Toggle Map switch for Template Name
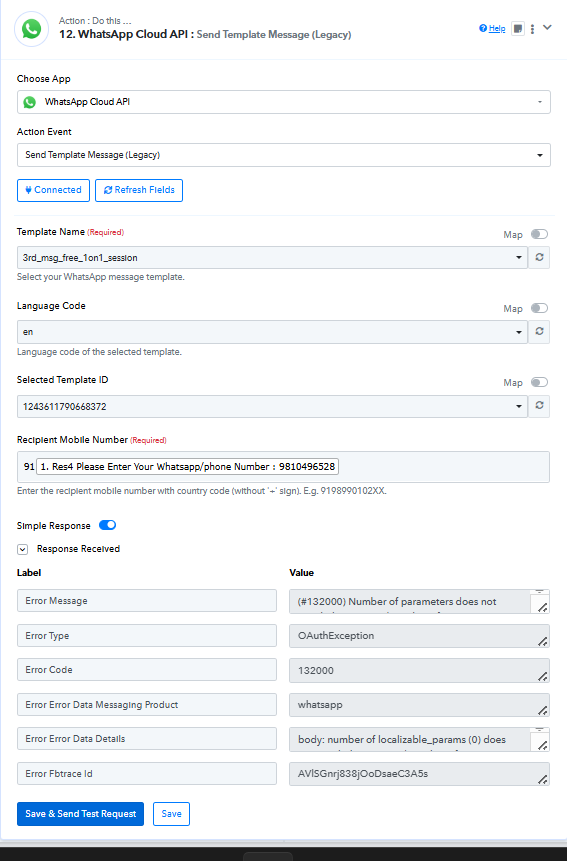Screen dimensions: 567x861 point(540,234)
